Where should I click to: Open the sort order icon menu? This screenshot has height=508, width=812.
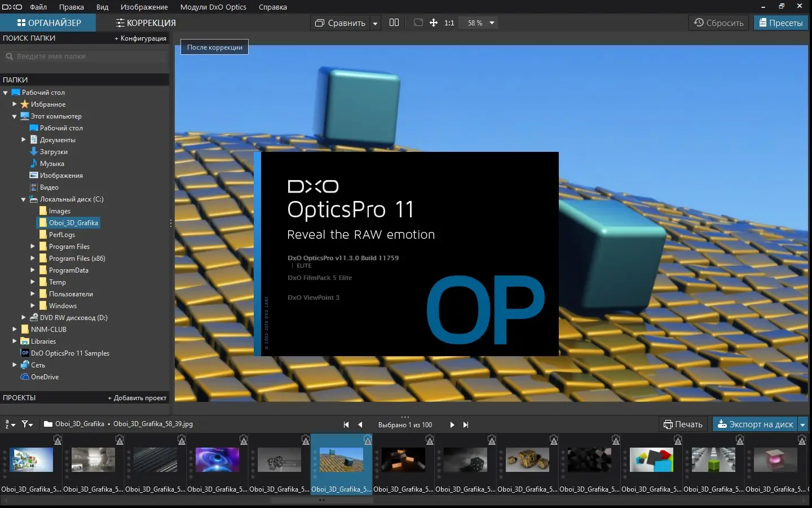[10, 424]
